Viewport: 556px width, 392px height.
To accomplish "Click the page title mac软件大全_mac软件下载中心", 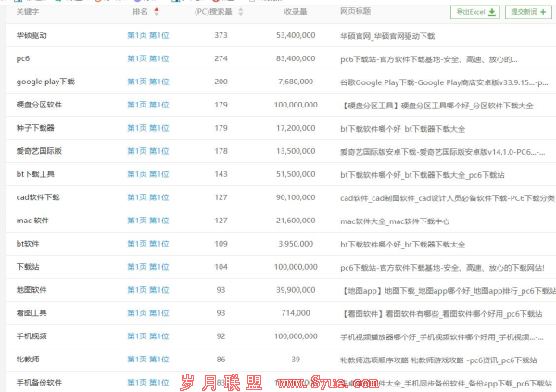I will pos(395,221).
